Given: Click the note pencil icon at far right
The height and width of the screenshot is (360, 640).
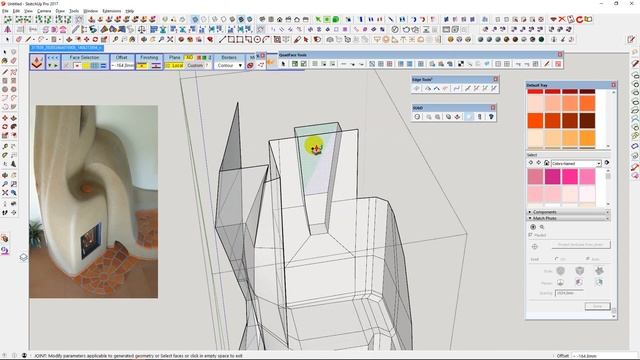Looking at the screenshot, I should coord(631,40).
